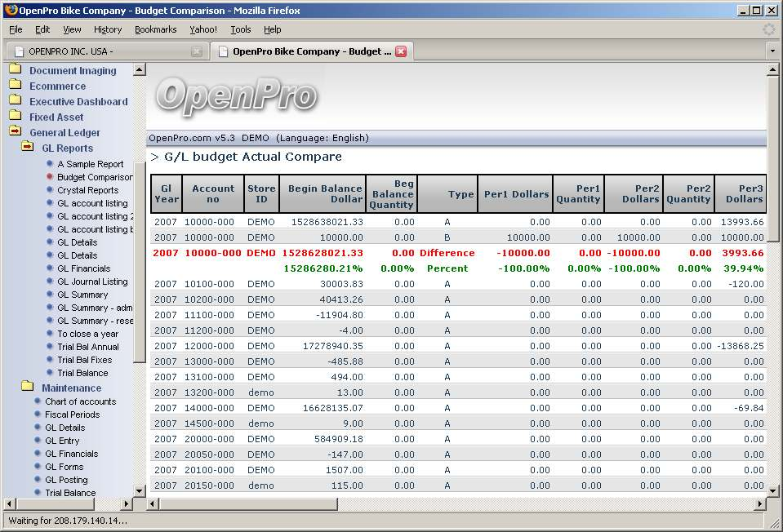Image resolution: width=783 pixels, height=532 pixels.
Task: Close the Budget Comparison tab with red X
Action: click(401, 51)
